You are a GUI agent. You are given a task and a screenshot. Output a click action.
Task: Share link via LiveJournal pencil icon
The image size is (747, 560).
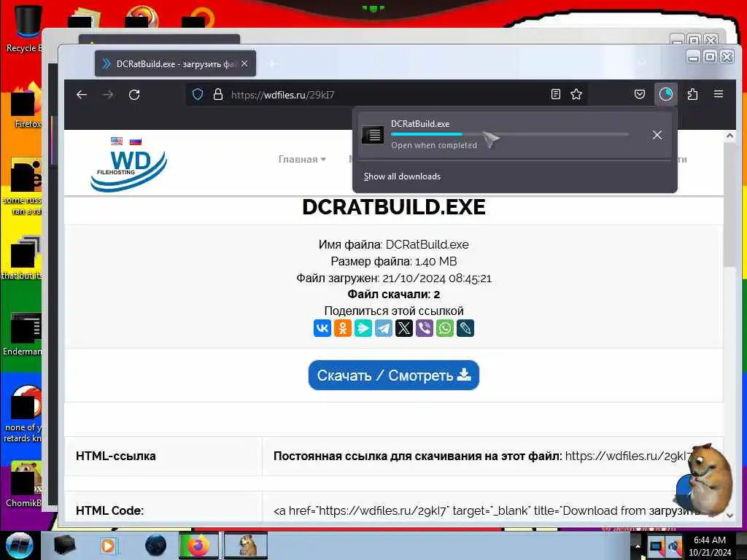point(465,328)
